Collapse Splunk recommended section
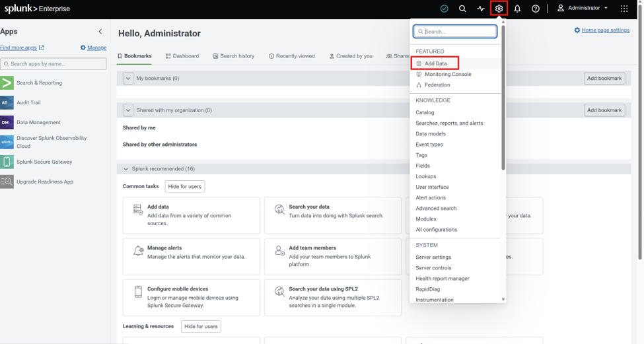644x344 pixels. [x=125, y=169]
